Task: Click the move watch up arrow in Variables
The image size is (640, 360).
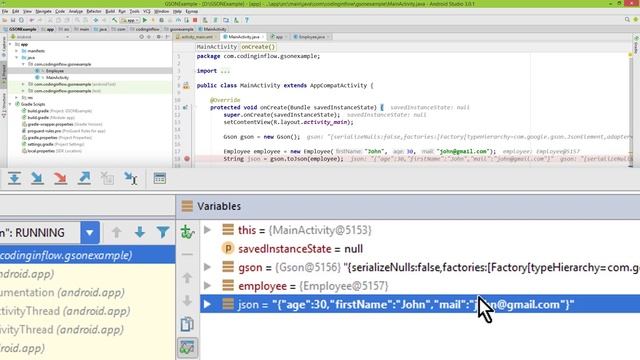Action: (x=187, y=278)
